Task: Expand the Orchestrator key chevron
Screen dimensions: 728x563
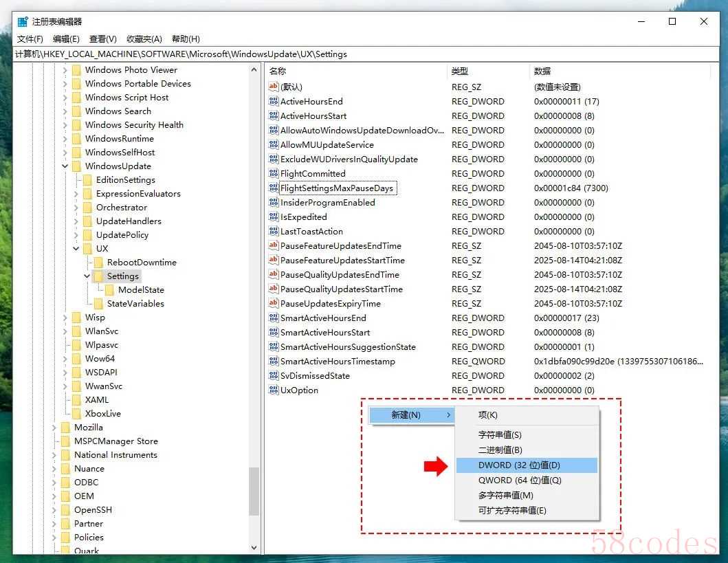Action: click(76, 208)
